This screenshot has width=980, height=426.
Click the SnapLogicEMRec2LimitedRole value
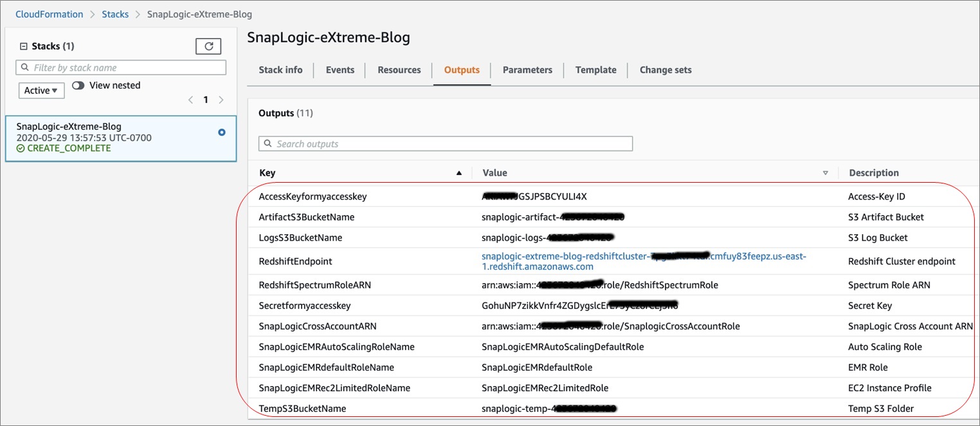[545, 388]
